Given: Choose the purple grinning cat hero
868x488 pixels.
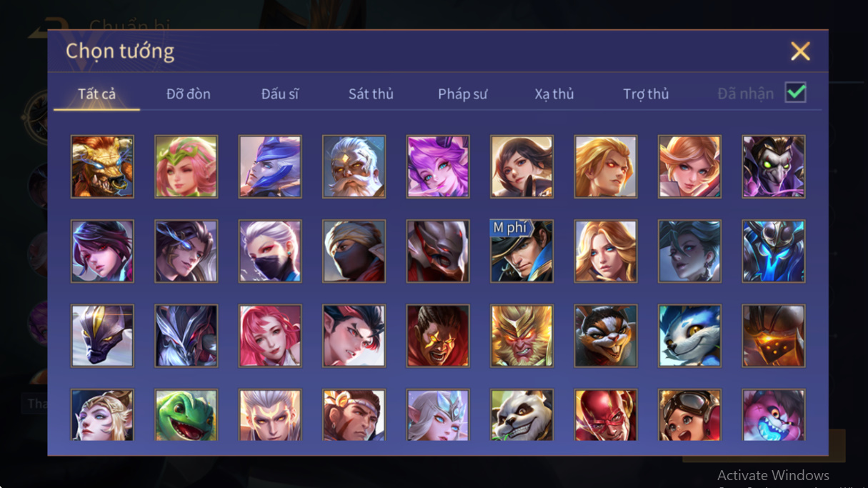Looking at the screenshot, I should point(774,414).
